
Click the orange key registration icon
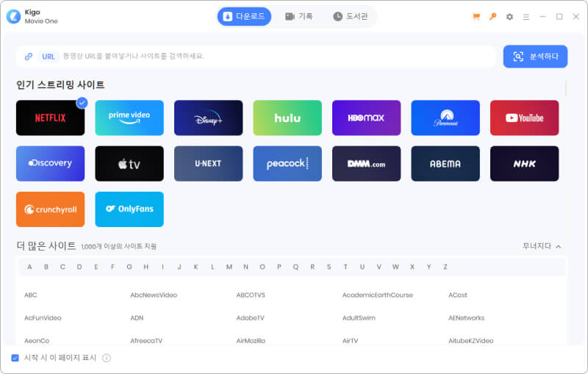pos(492,16)
